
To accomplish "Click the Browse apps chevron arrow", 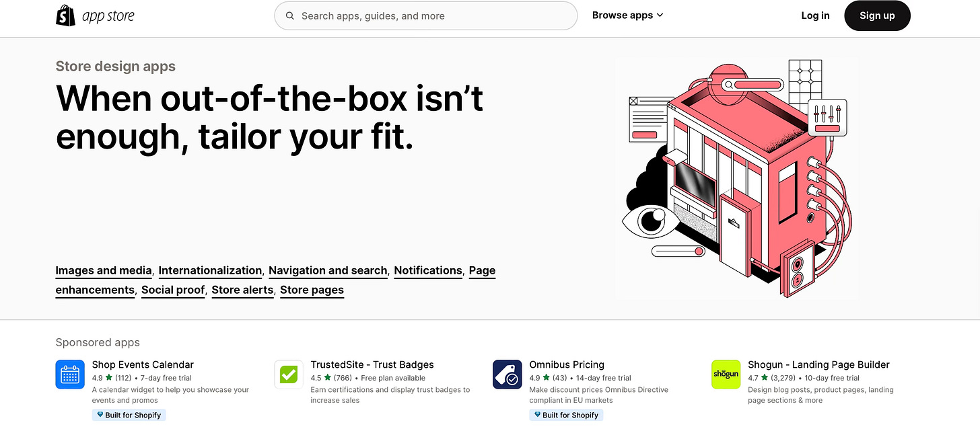I will point(660,15).
